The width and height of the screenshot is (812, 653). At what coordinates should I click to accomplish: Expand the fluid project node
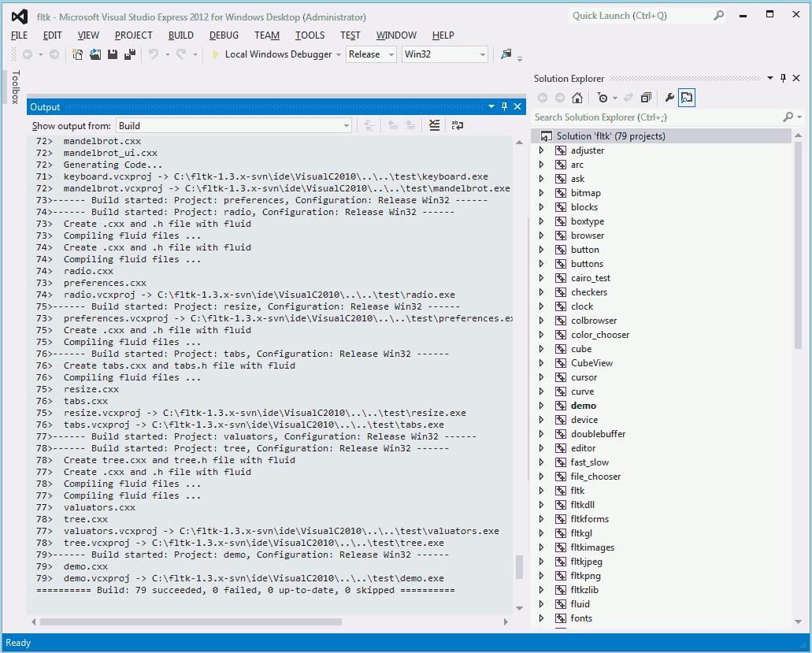[x=542, y=604]
